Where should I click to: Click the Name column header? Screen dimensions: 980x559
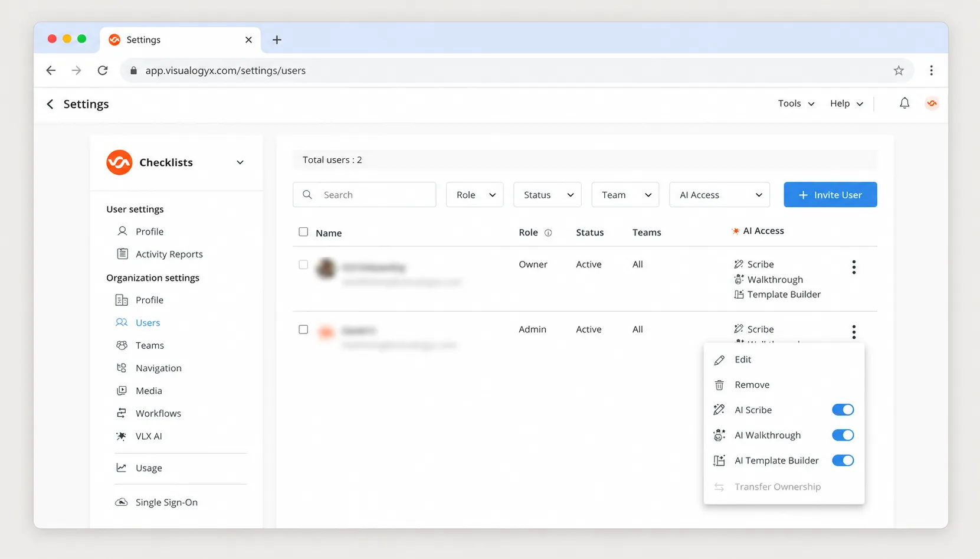pyautogui.click(x=329, y=233)
